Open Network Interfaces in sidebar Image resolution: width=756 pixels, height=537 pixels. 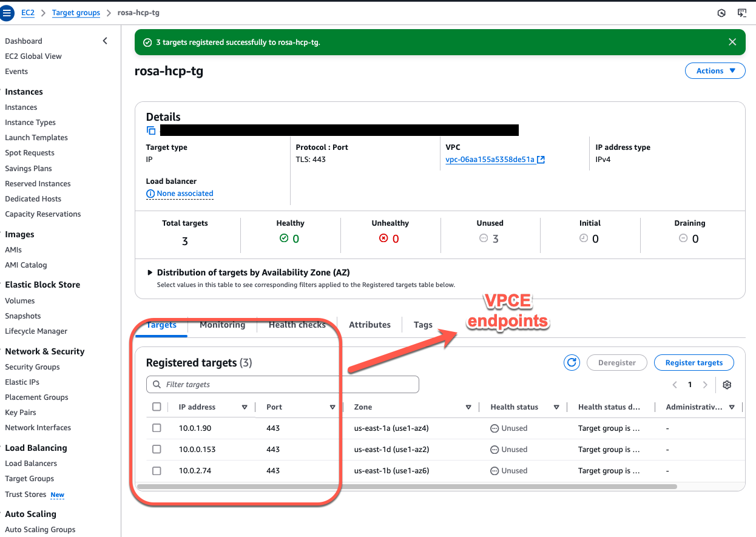coord(38,428)
